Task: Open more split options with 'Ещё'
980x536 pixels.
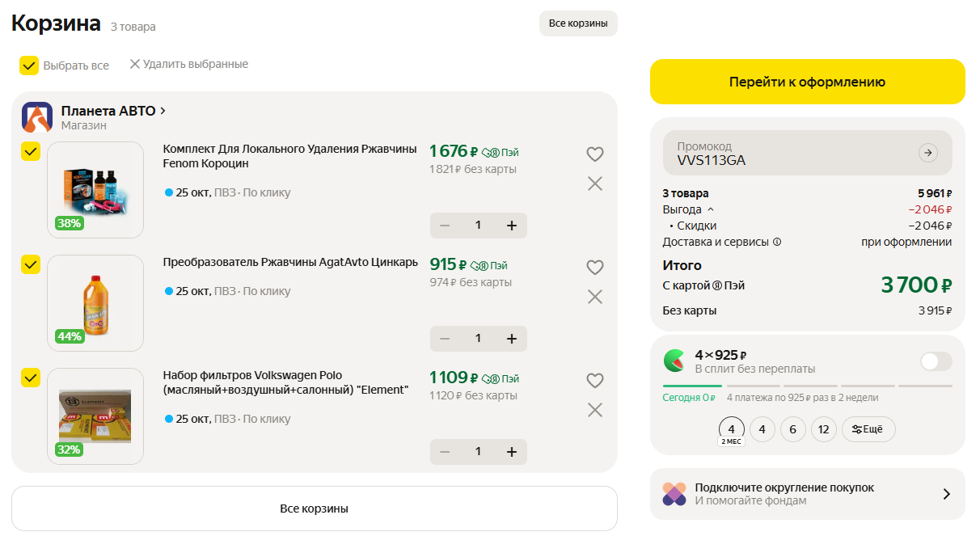Action: pyautogui.click(x=868, y=429)
